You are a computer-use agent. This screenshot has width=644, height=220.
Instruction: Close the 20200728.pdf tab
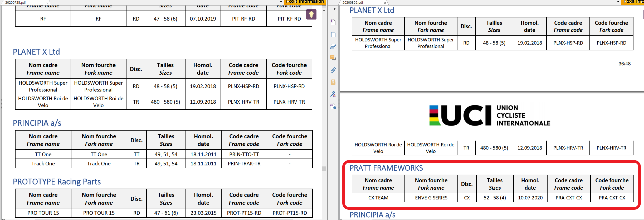click(47, 3)
